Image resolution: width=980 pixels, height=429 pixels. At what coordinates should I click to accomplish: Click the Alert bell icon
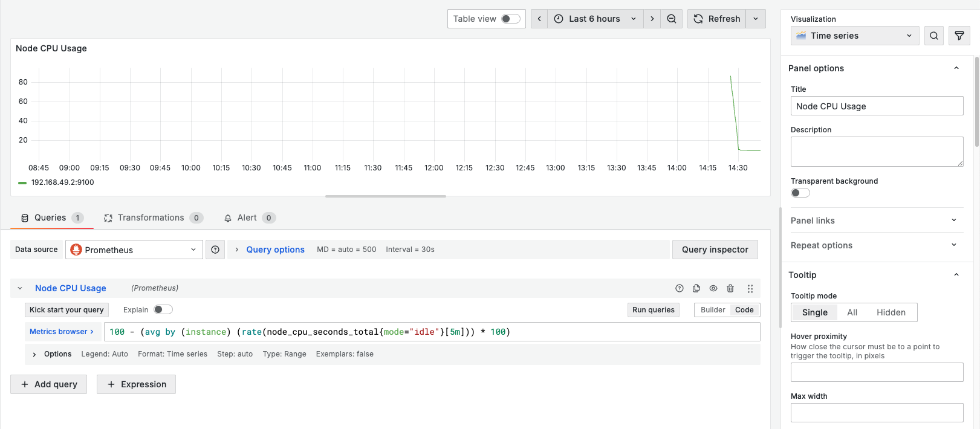click(x=228, y=218)
